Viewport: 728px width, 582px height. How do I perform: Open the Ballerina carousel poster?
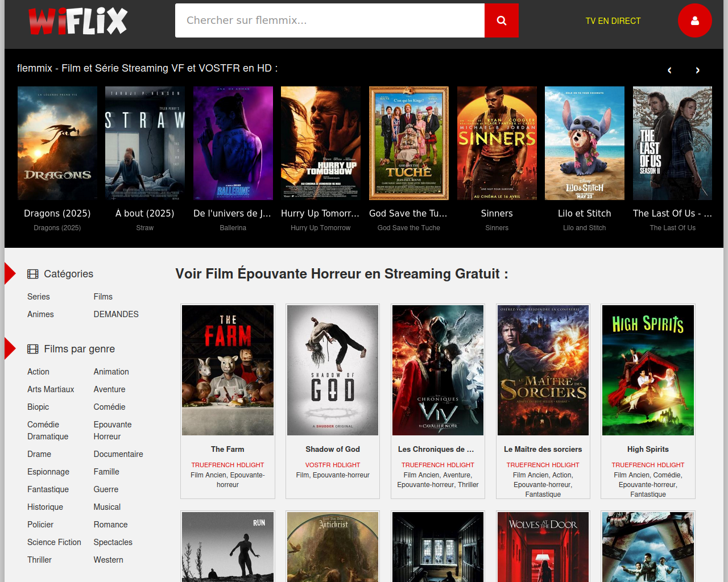pos(233,143)
